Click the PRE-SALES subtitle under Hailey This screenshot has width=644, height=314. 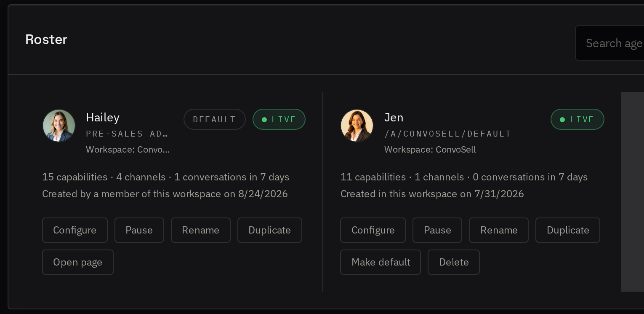[127, 134]
